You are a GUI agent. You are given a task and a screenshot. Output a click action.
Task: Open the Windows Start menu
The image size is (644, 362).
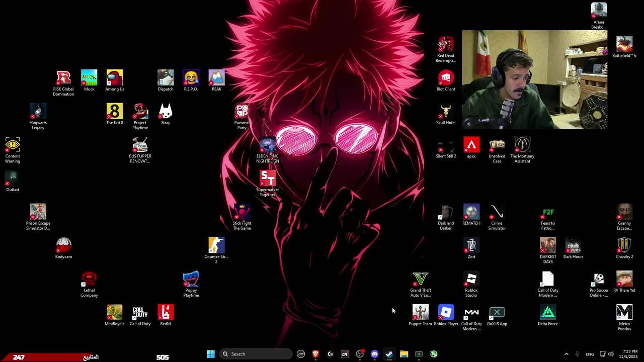(211, 354)
